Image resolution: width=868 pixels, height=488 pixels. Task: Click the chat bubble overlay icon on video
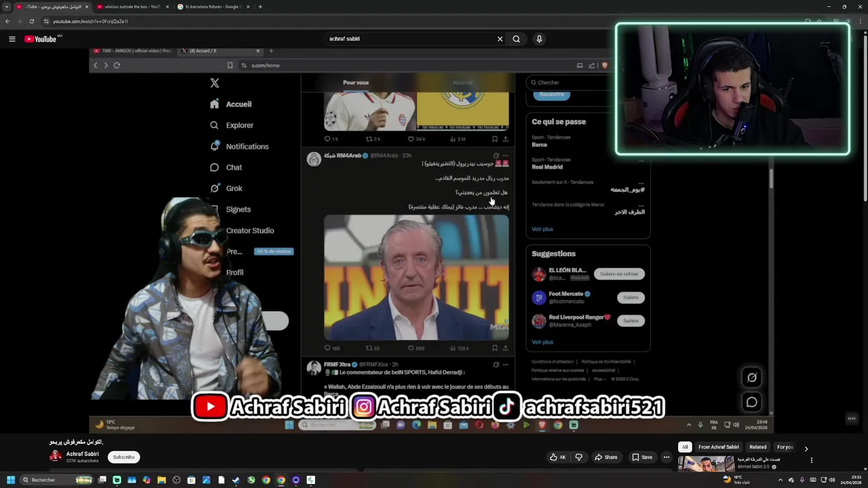(752, 403)
